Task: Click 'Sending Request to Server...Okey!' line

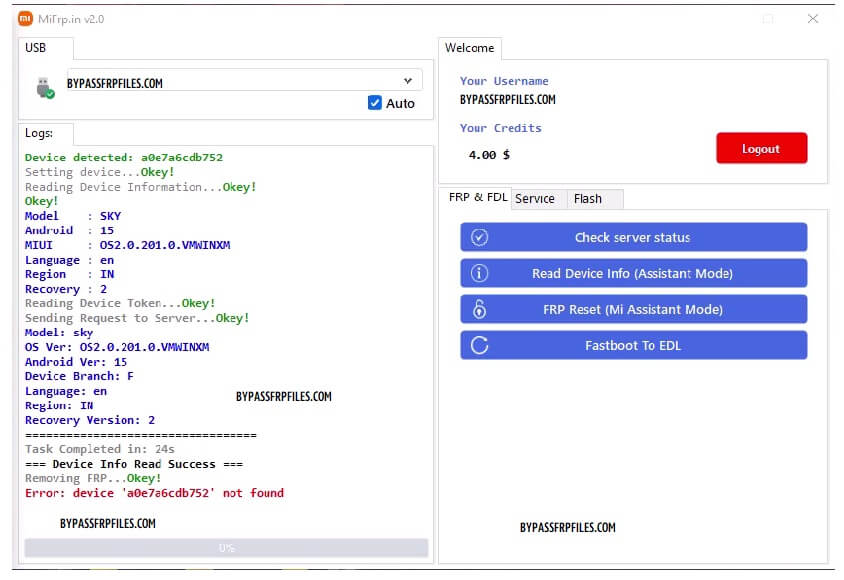Action: tap(137, 318)
